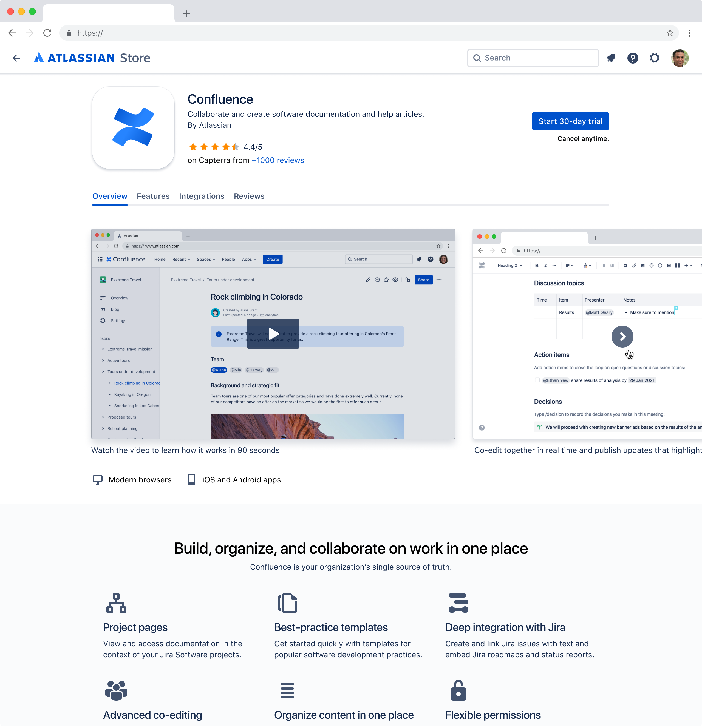Click the Store Search field
Viewport: 702px width, 728px height.
coord(533,58)
